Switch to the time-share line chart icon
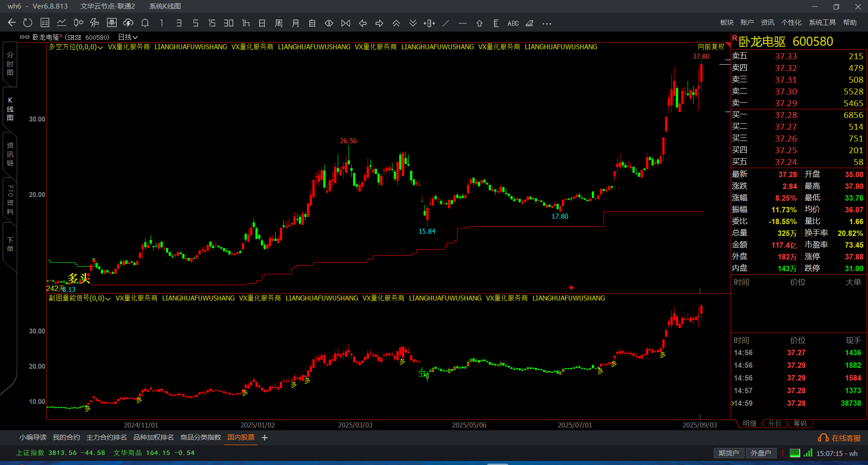Viewport: 868px width, 465px height. coord(61,23)
